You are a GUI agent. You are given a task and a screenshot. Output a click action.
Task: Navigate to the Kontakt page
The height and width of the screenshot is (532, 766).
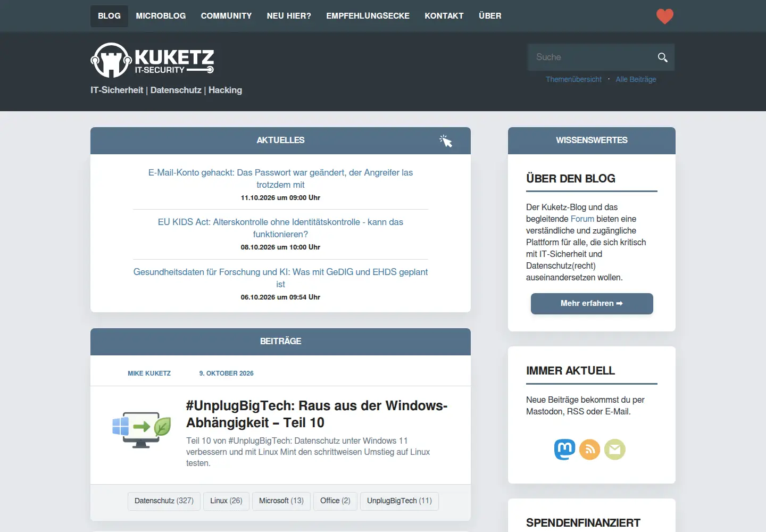[444, 16]
